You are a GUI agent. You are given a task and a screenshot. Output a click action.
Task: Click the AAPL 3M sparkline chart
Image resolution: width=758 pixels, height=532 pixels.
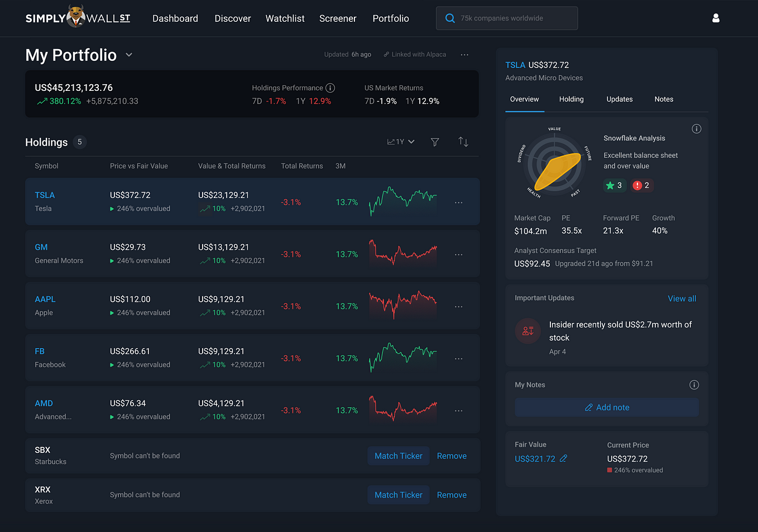403,306
